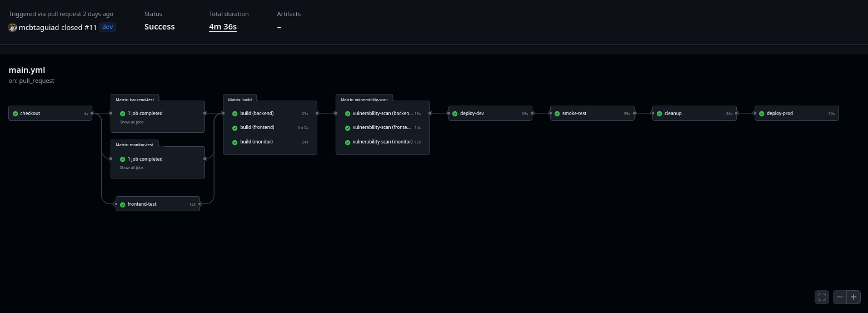Screen dimensions: 868x313
Task: Click the fullscreen graph icon
Action: (x=822, y=297)
